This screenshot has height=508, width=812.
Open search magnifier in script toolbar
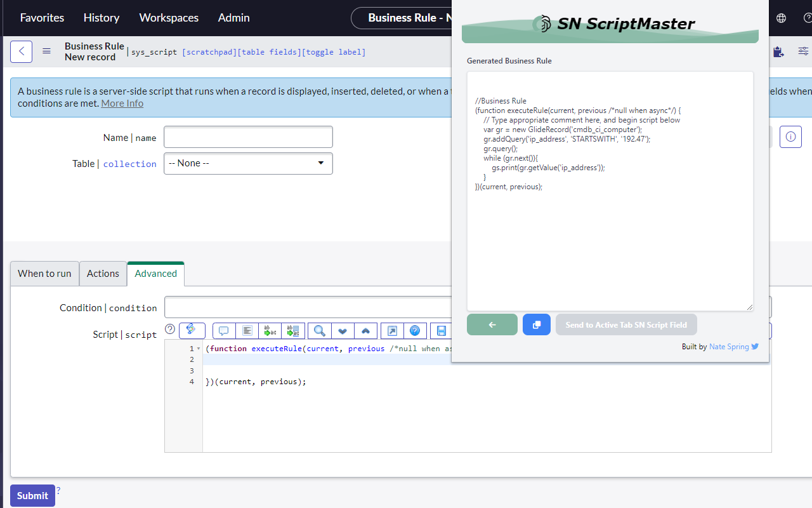[x=319, y=331]
